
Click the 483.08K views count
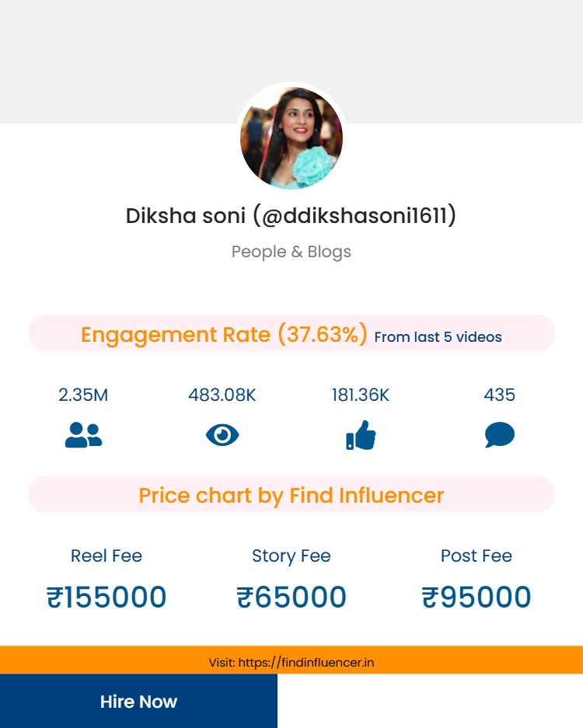tap(222, 395)
